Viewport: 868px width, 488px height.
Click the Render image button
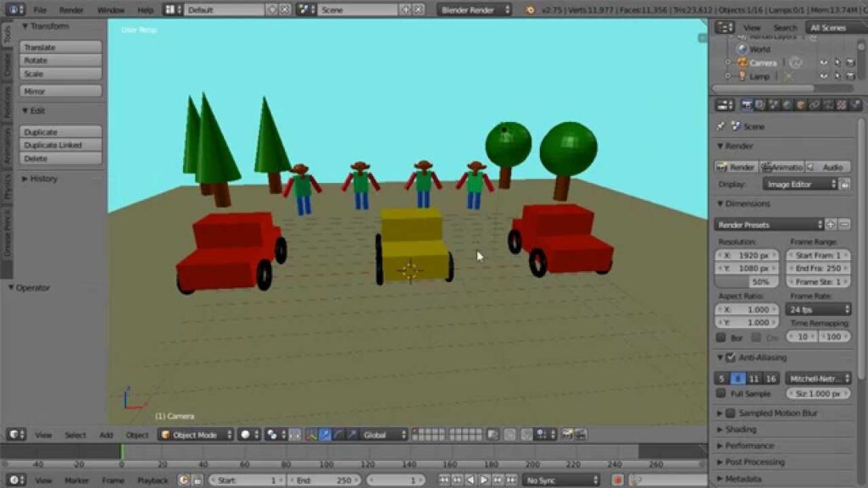(736, 167)
